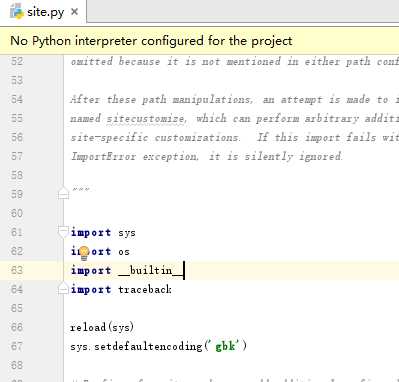
Task: Click line number 56 in the gutter
Action: 17,137
